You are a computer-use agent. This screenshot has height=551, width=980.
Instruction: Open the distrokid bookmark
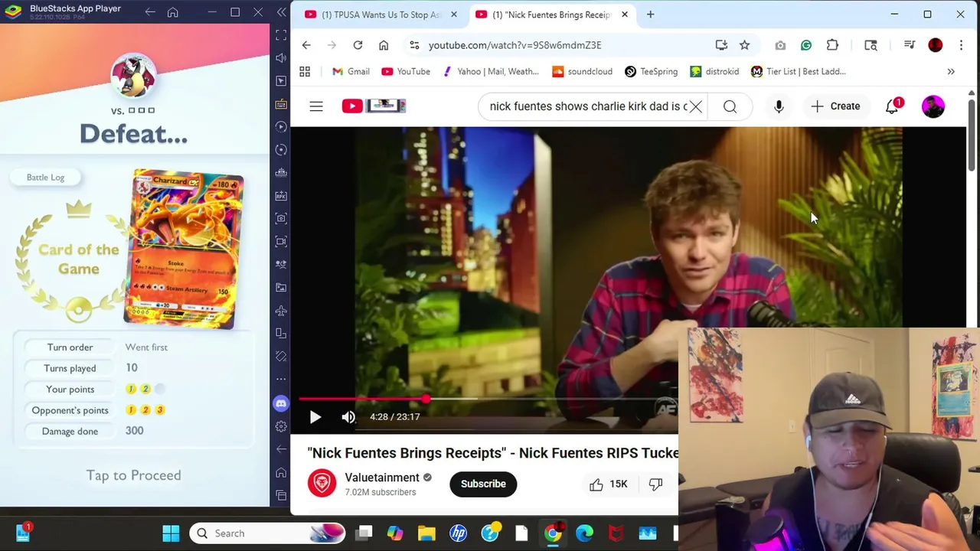tap(714, 71)
